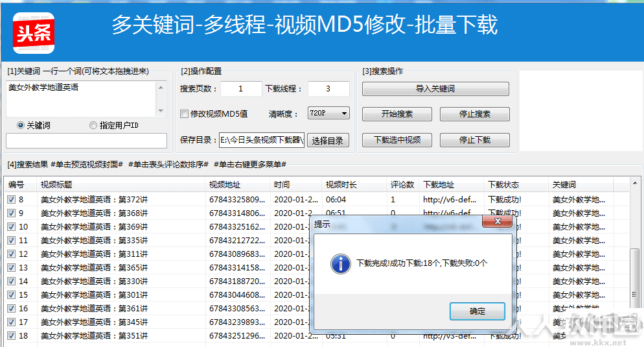This screenshot has height=347, width=644.
Task: Click the 下载线程 input field
Action: pos(328,89)
